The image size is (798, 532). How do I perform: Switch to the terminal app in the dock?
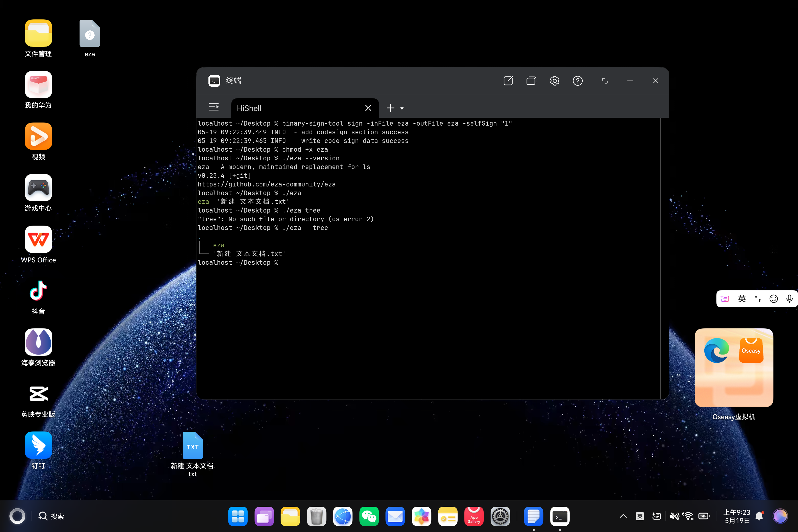tap(560, 516)
